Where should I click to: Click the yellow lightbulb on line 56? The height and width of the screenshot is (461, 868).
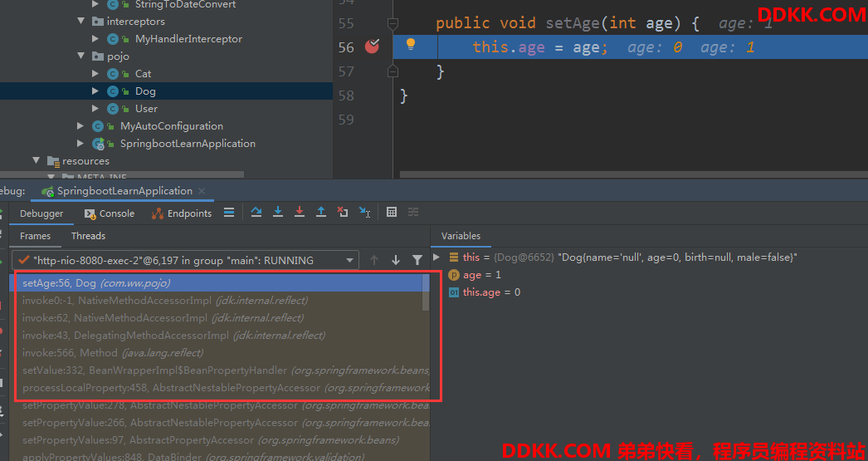pyautogui.click(x=410, y=45)
